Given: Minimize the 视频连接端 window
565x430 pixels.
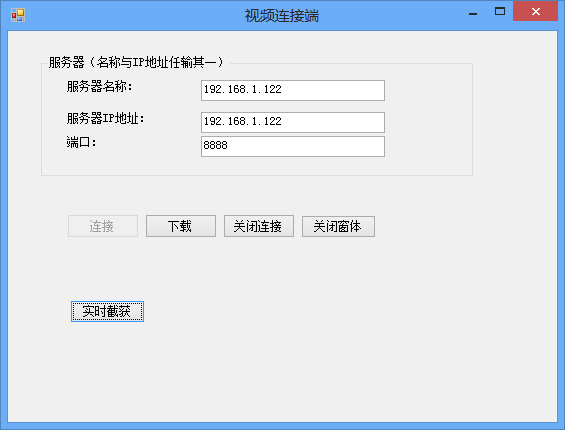Looking at the screenshot, I should (x=473, y=12).
